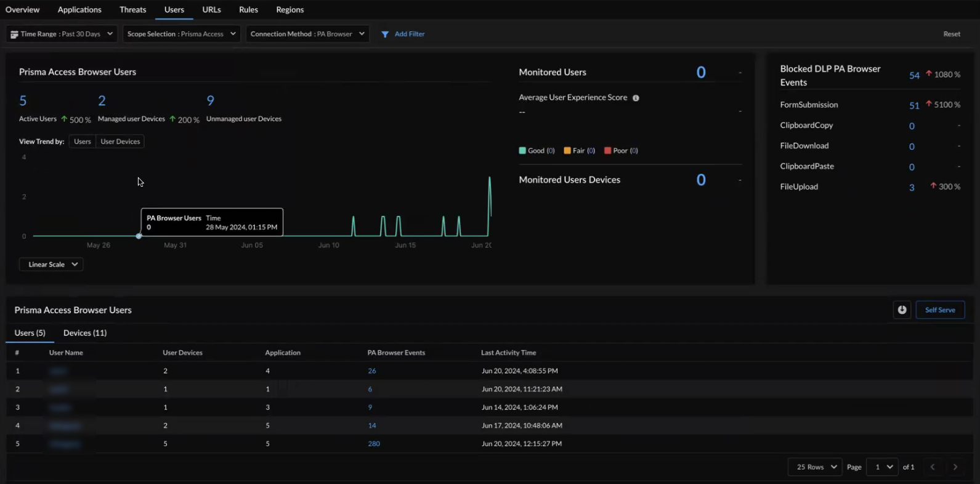Image resolution: width=980 pixels, height=484 pixels.
Task: Reset all filters with Reset link
Action: coord(951,34)
